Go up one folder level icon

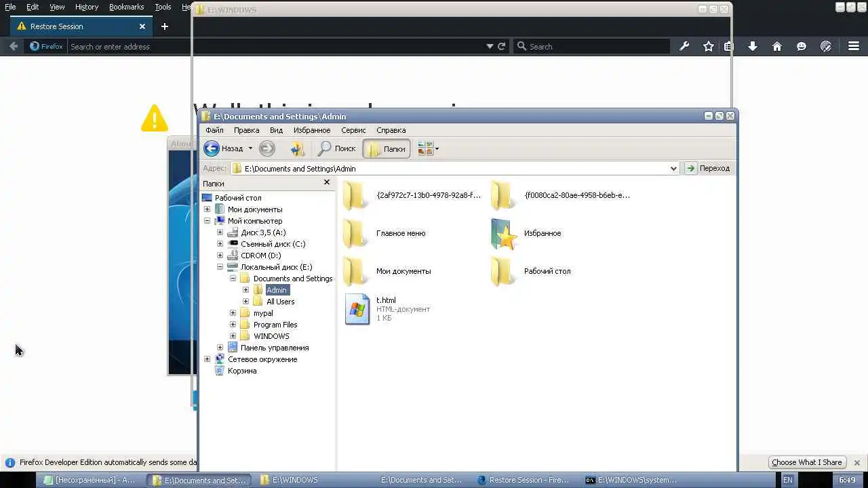coord(297,148)
